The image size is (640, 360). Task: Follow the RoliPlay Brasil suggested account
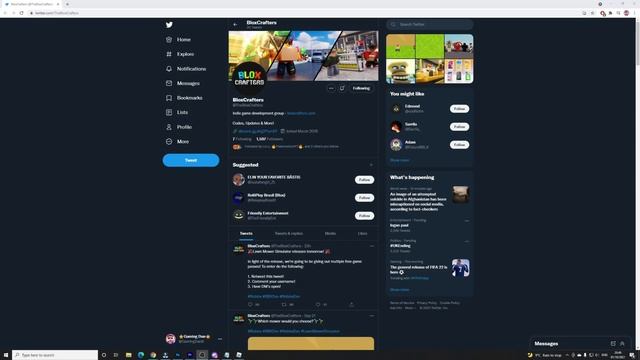pyautogui.click(x=364, y=198)
